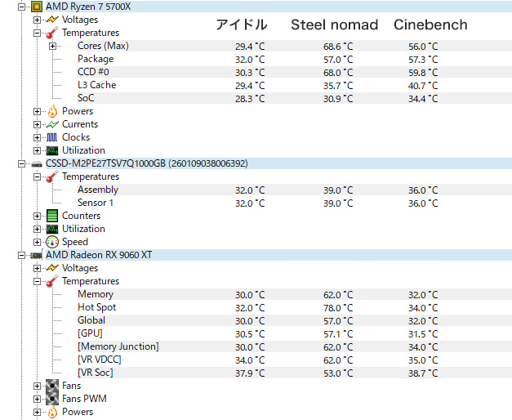Select the [Memory Junction] row label
The width and height of the screenshot is (512, 420).
point(118,346)
